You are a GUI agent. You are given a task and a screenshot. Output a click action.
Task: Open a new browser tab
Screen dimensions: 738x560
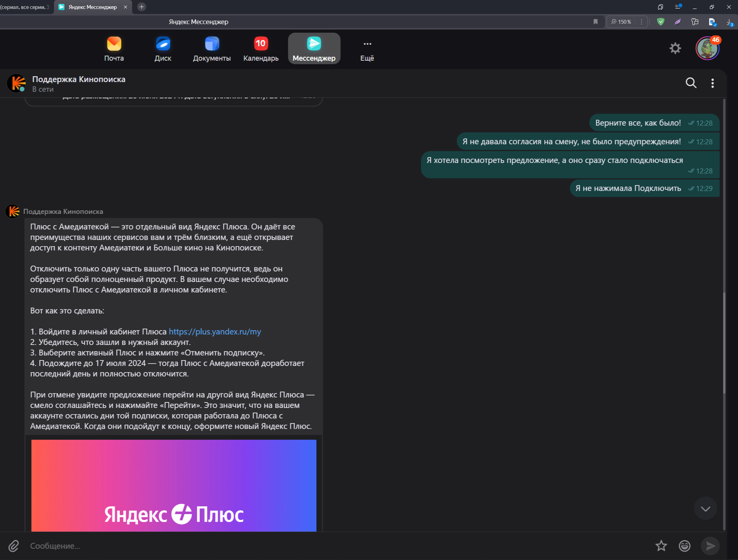(142, 7)
